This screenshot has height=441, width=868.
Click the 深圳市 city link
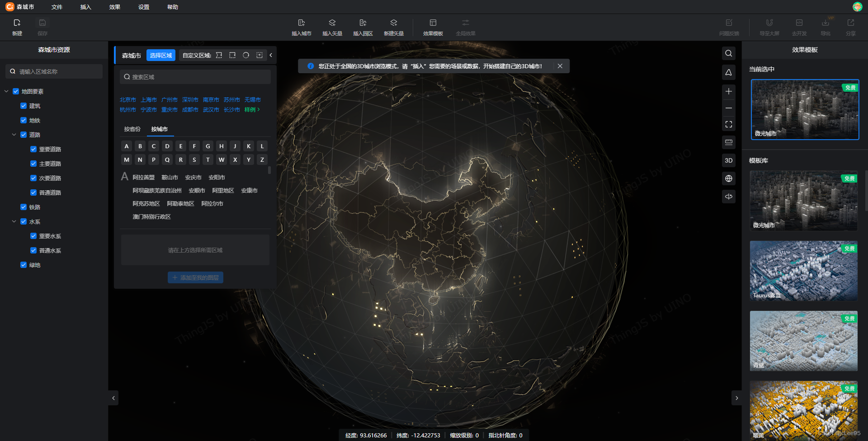click(x=190, y=100)
